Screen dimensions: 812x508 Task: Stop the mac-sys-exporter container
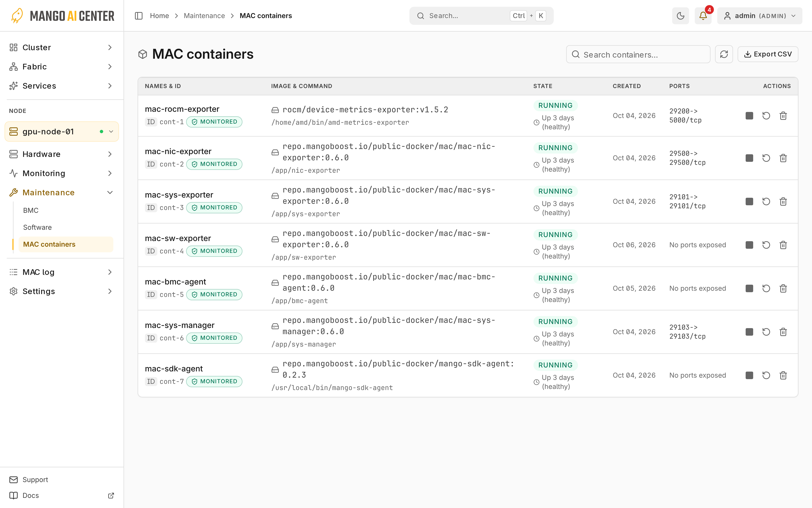tap(749, 201)
